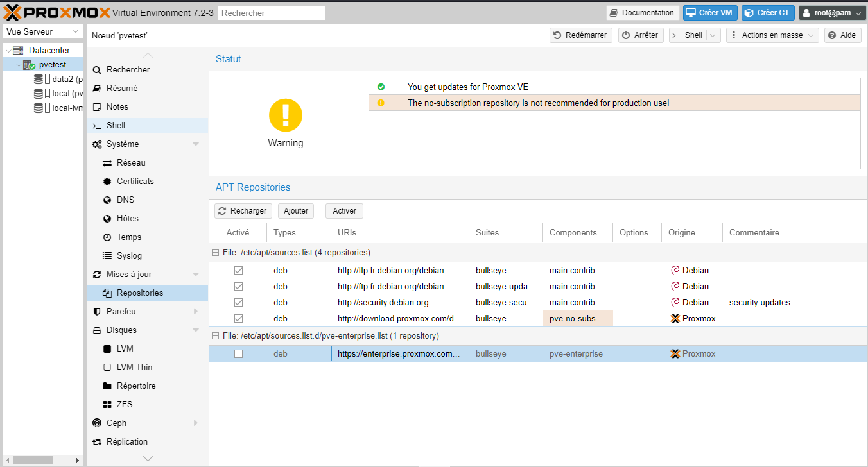The width and height of the screenshot is (868, 467).
Task: Collapse the pve-enterprise.list file group
Action: pyautogui.click(x=216, y=335)
